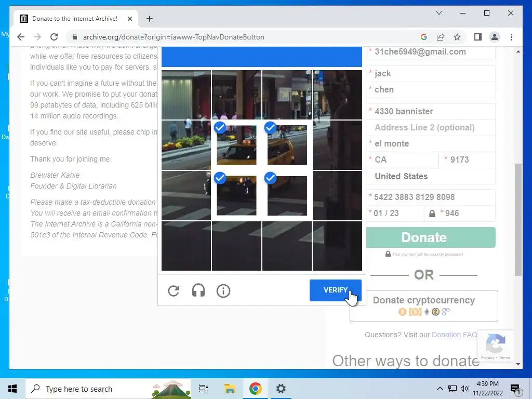Click Donate cryptocurrency button
532x399 pixels.
click(x=424, y=305)
